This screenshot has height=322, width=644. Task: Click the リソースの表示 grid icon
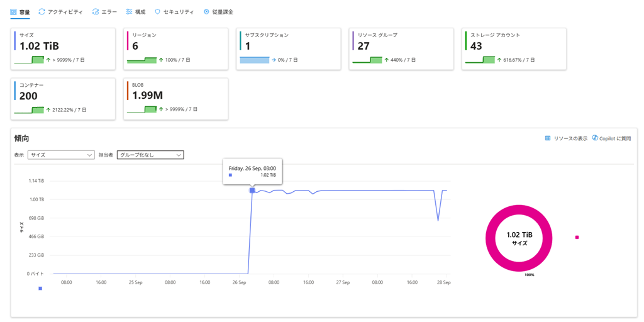coord(548,138)
